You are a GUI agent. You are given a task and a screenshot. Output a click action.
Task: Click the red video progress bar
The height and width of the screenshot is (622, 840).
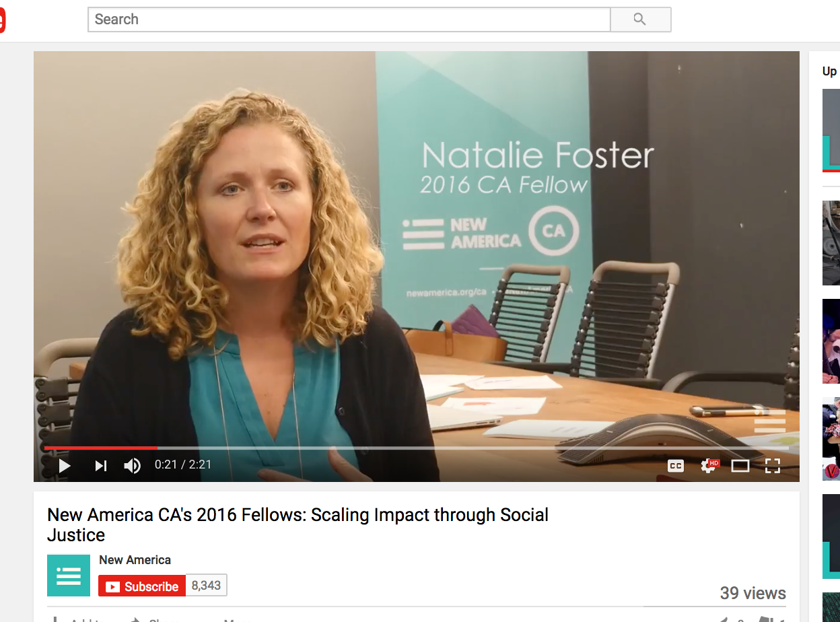click(101, 448)
